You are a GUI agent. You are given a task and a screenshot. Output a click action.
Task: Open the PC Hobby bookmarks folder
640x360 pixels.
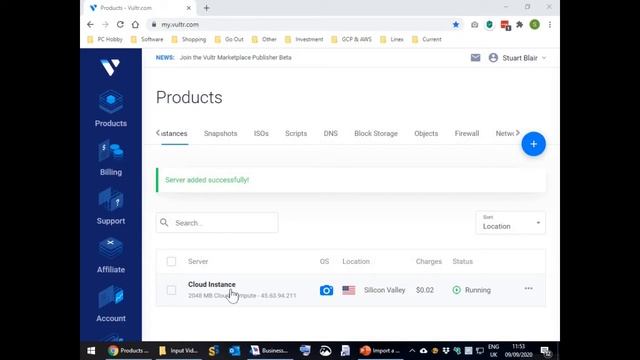point(105,39)
